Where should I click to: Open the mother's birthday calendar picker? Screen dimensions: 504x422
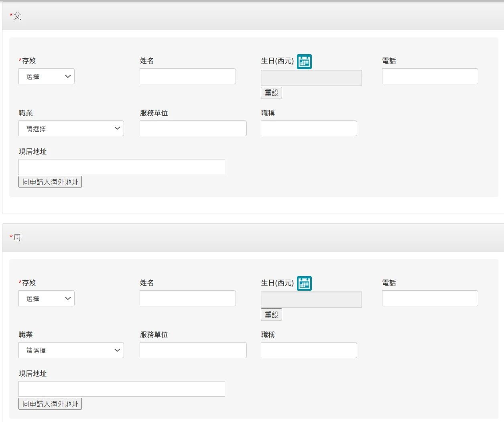tap(304, 283)
